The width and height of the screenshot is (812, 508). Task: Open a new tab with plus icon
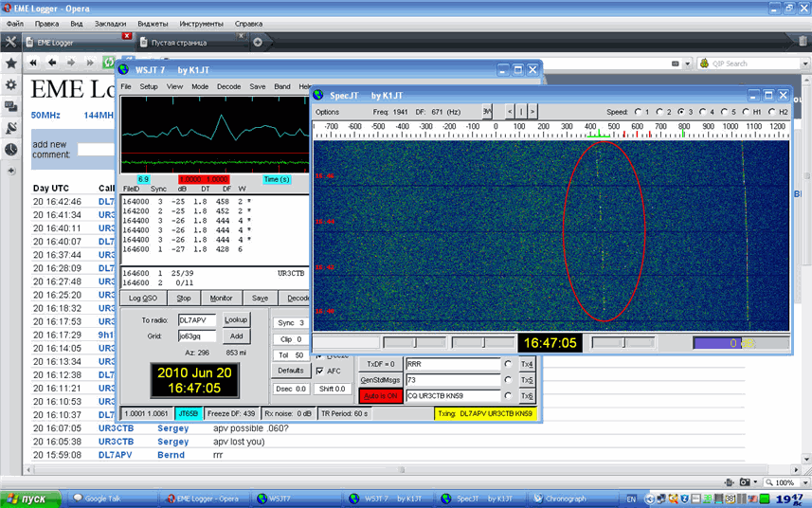click(258, 43)
